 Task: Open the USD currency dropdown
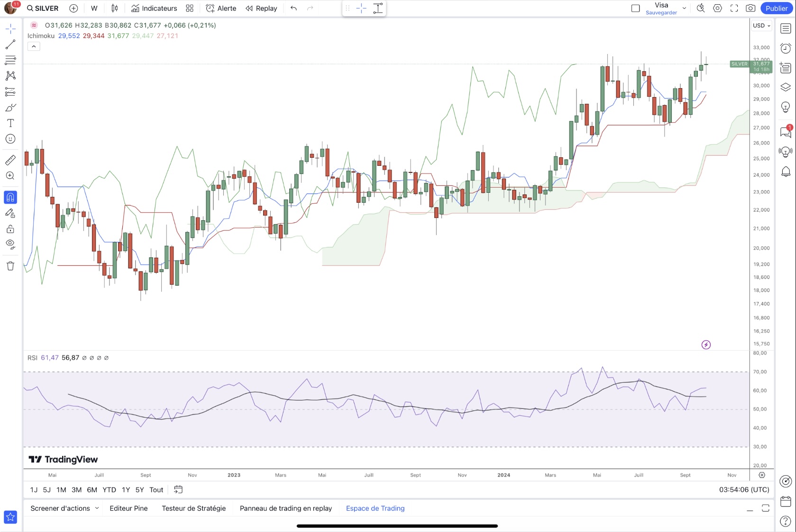761,26
